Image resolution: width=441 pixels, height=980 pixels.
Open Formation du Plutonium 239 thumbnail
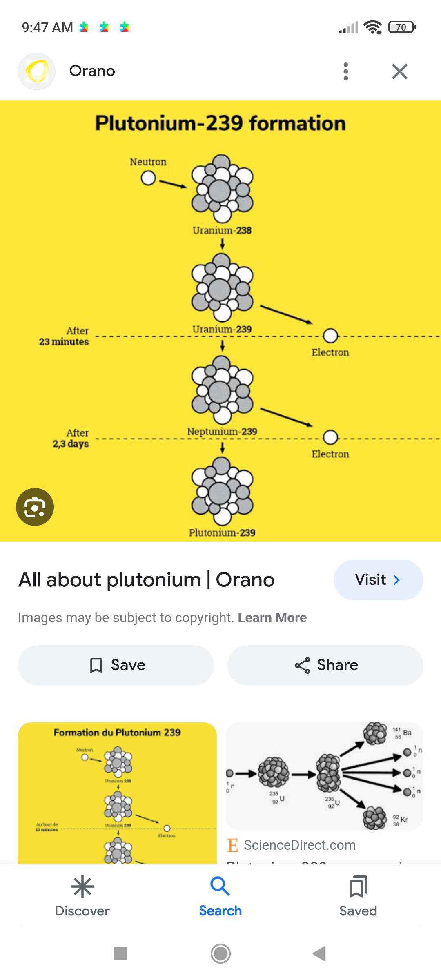pyautogui.click(x=117, y=793)
